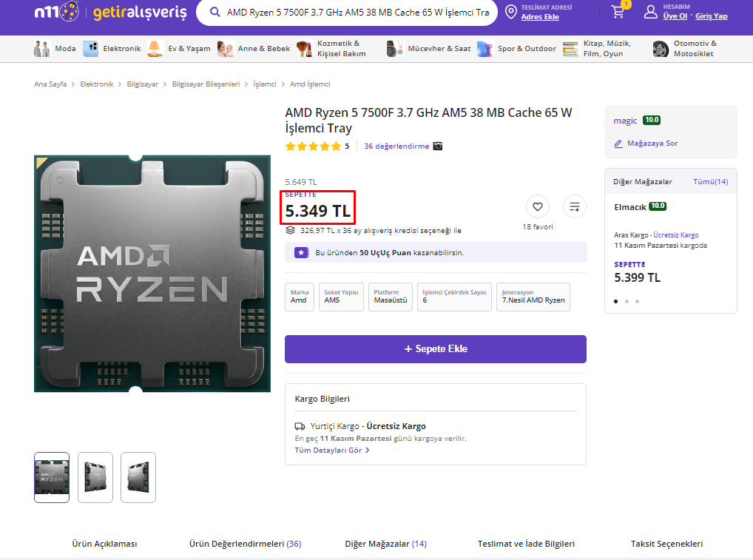Select first carousel dot under Elmacık price
This screenshot has width=753, height=560.
click(x=615, y=302)
